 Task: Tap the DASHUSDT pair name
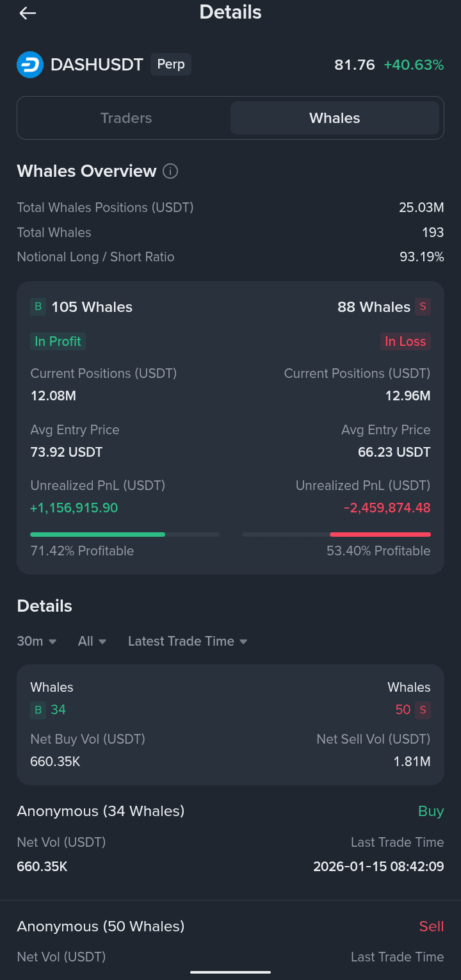(97, 65)
